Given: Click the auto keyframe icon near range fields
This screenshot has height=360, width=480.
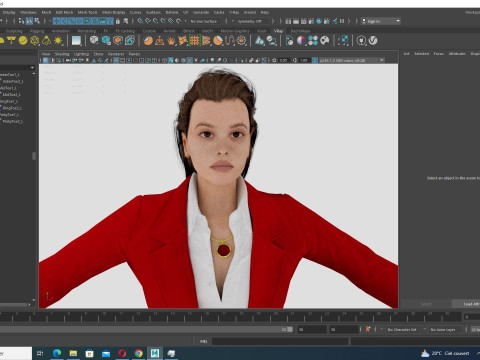Looking at the screenshot, I should click(368, 329).
